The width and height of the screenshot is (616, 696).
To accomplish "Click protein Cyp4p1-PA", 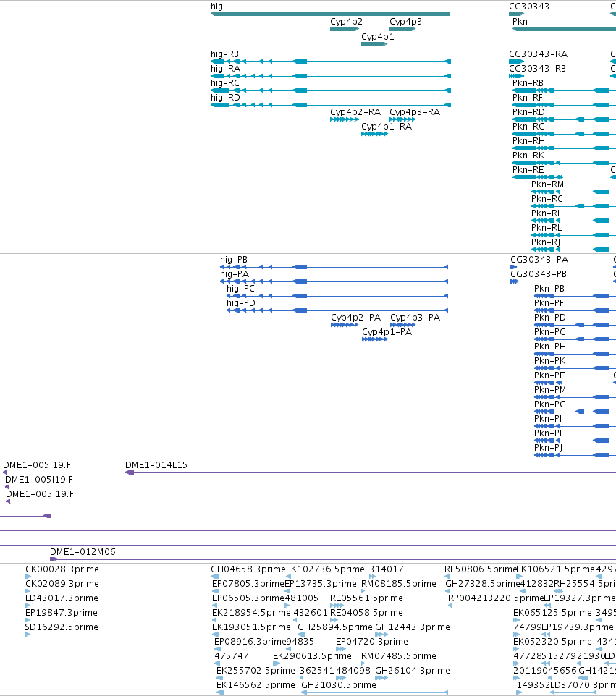I will pyautogui.click(x=387, y=332).
